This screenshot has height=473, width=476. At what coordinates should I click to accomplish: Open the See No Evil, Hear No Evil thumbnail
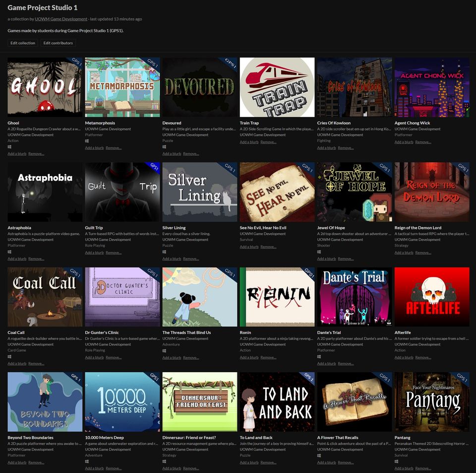[x=277, y=192]
